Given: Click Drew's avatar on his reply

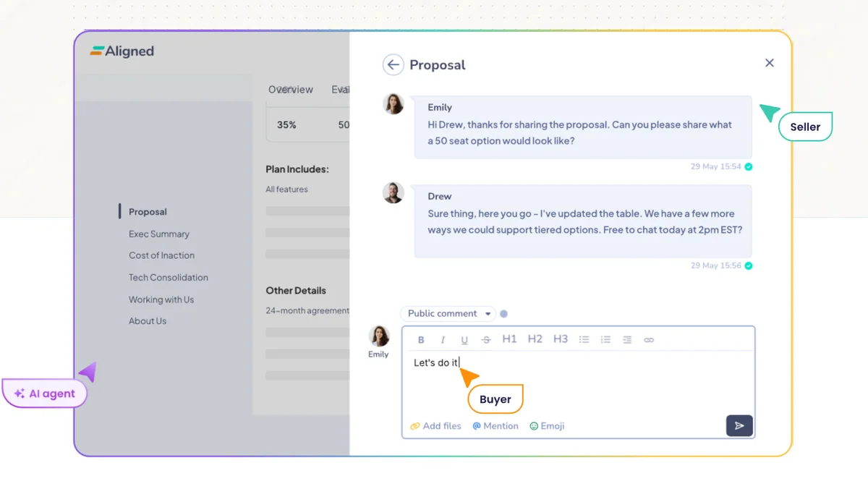Looking at the screenshot, I should click(x=393, y=192).
